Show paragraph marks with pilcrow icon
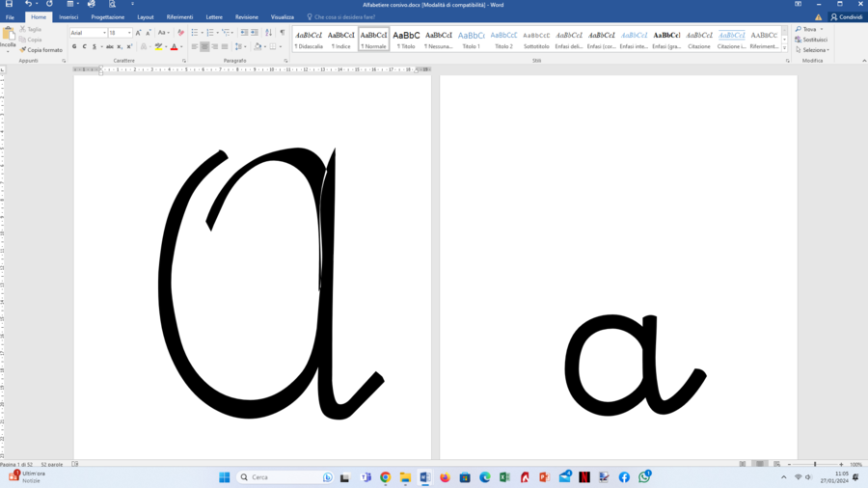The width and height of the screenshot is (868, 488). pos(283,33)
